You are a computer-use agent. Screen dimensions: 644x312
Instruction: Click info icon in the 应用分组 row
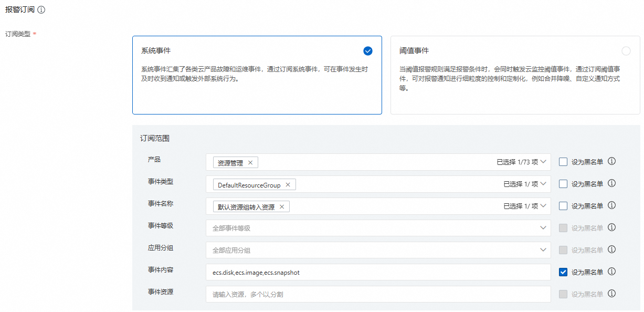coord(611,249)
